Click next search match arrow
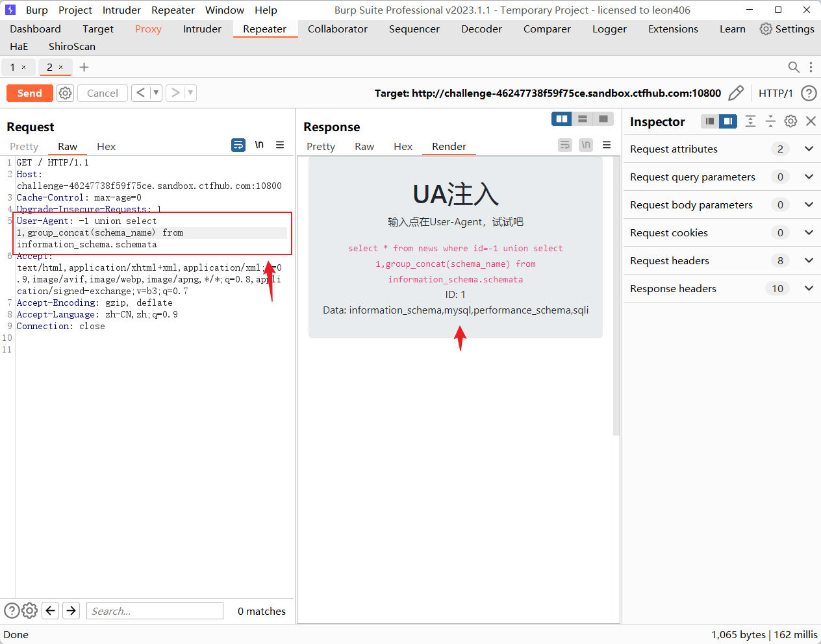 (x=71, y=610)
